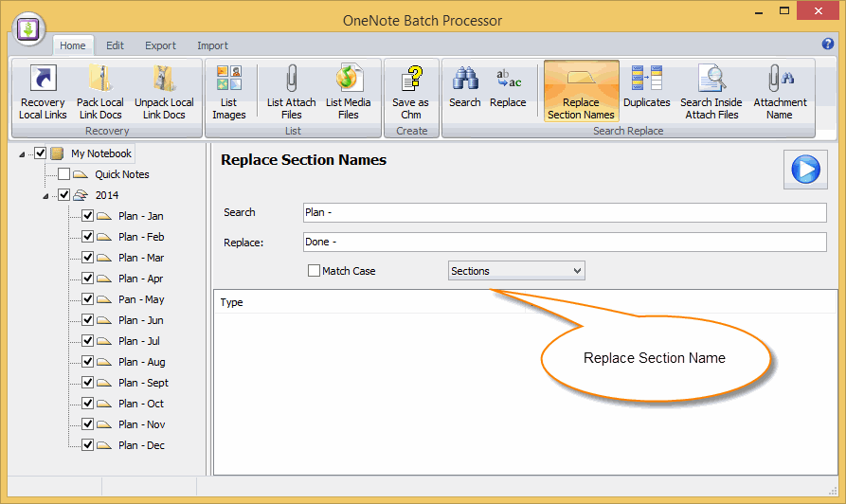Switch to the Export tab
The height and width of the screenshot is (504, 846).
(x=160, y=45)
